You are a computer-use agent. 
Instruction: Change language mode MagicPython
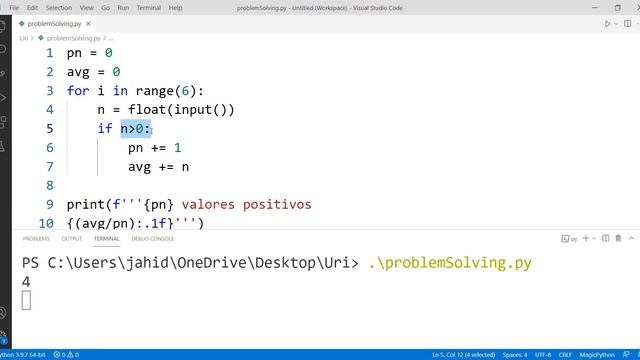coord(597,355)
